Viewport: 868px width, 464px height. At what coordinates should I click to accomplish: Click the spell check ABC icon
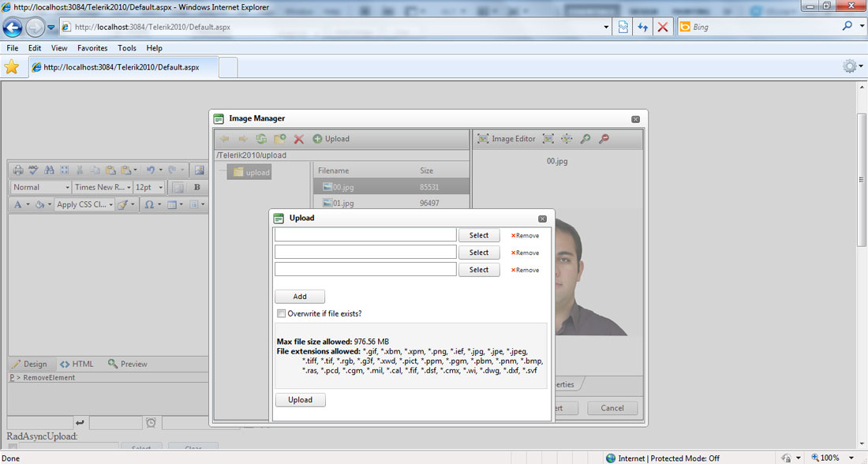coord(33,170)
